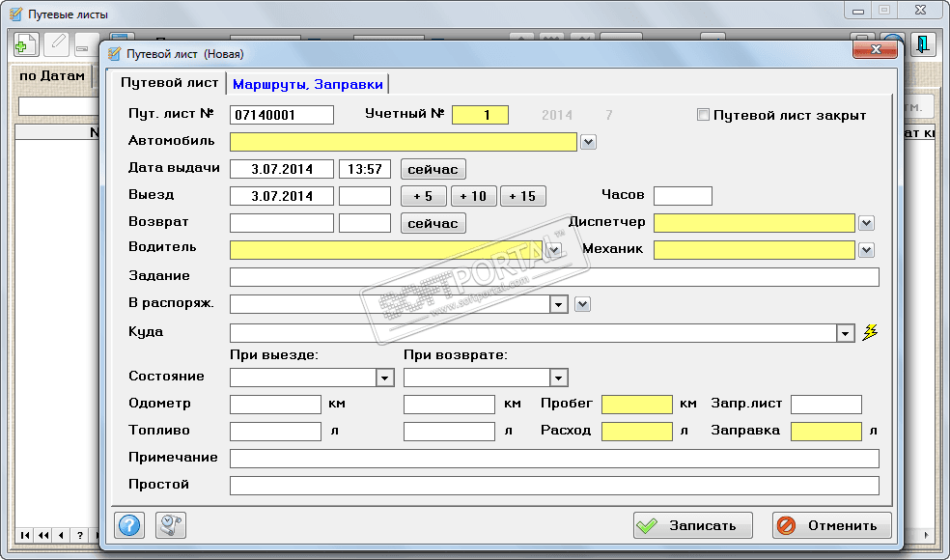Image resolution: width=950 pixels, height=560 pixels.
Task: Click the minus delete icon in Путевые листы
Action: point(85,46)
